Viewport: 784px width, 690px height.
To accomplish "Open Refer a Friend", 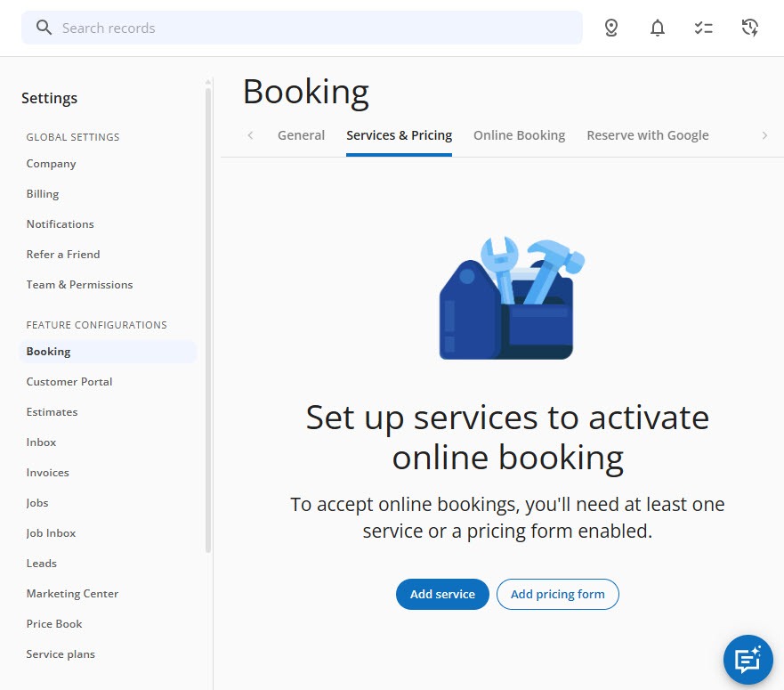I will tap(63, 254).
